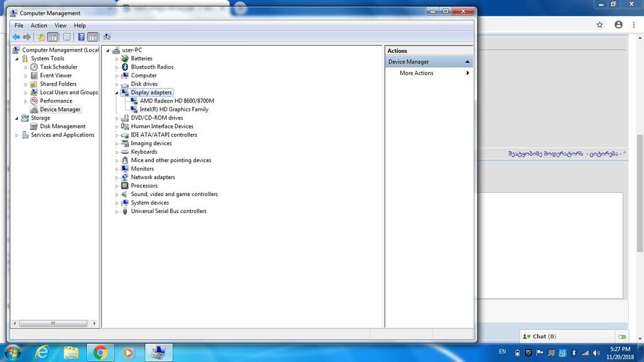Click Scan for hardware changes toolbar icon
Image resolution: width=644 pixels, height=362 pixels.
(107, 37)
